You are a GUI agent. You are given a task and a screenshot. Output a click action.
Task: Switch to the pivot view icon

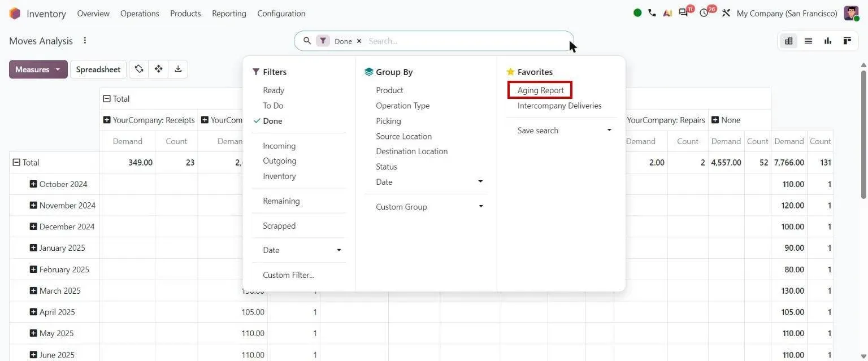(788, 41)
